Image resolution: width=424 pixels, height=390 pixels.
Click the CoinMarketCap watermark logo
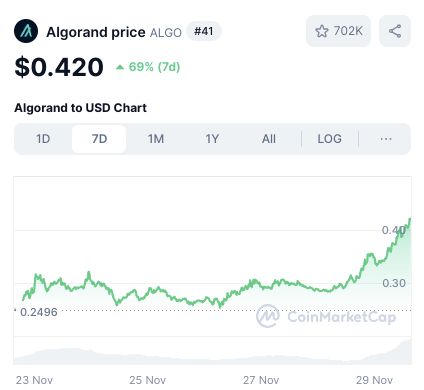(x=268, y=316)
